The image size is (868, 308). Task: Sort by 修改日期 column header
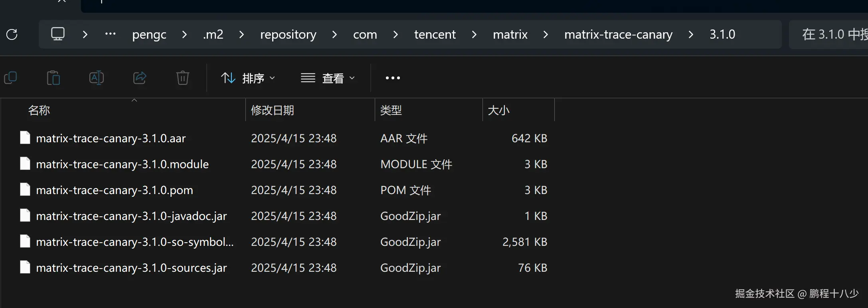[x=273, y=110]
